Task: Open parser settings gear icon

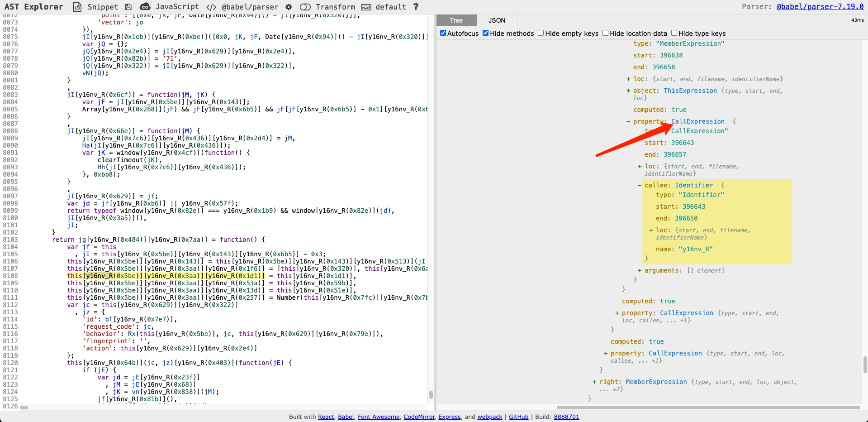Action: coord(289,7)
